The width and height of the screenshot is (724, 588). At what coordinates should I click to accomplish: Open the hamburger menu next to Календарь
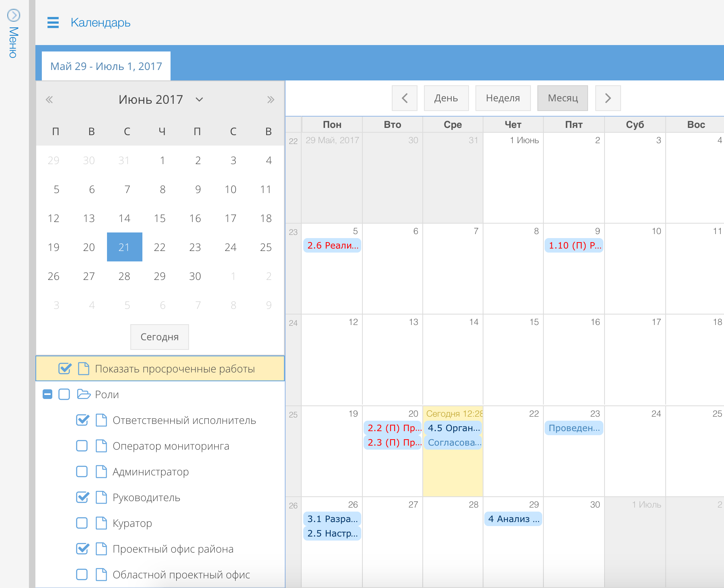[53, 23]
